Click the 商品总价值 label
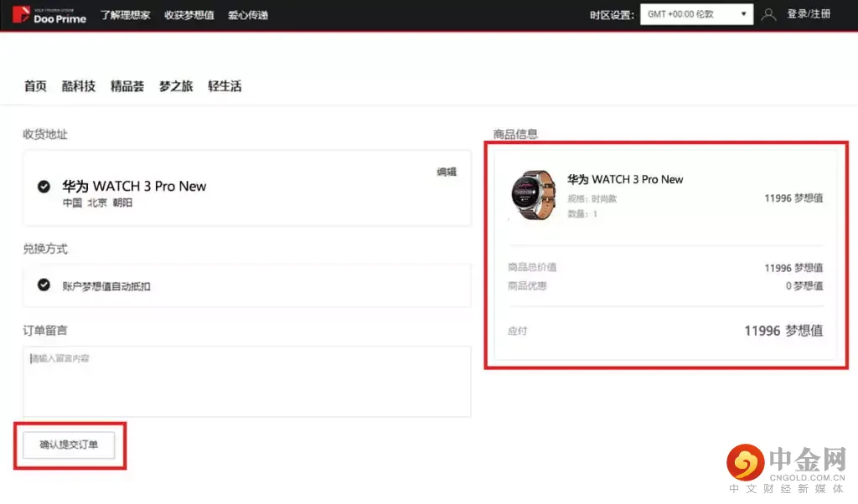The width and height of the screenshot is (858, 504). pos(532,267)
